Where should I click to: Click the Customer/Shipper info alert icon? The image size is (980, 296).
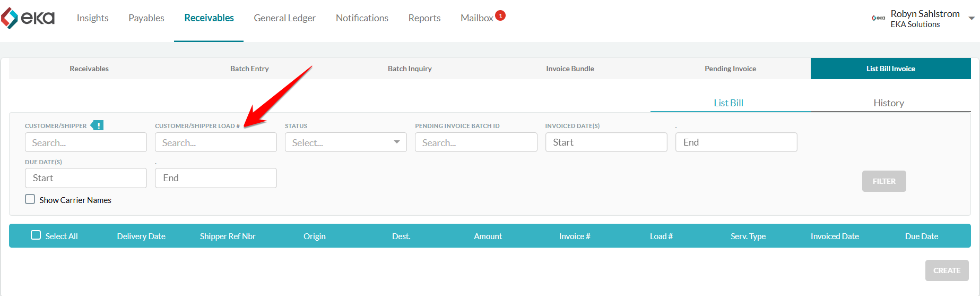97,125
